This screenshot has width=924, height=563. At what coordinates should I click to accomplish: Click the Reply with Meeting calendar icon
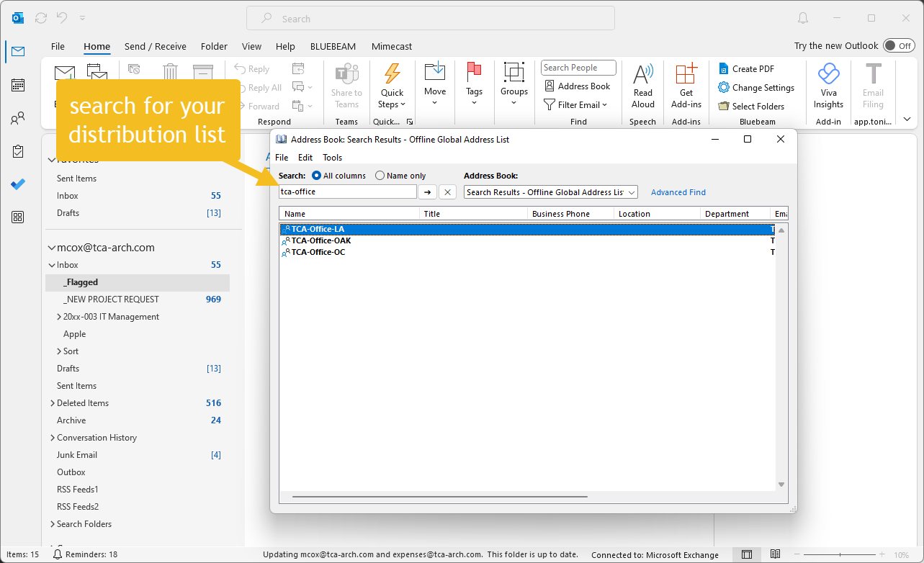pyautogui.click(x=298, y=69)
